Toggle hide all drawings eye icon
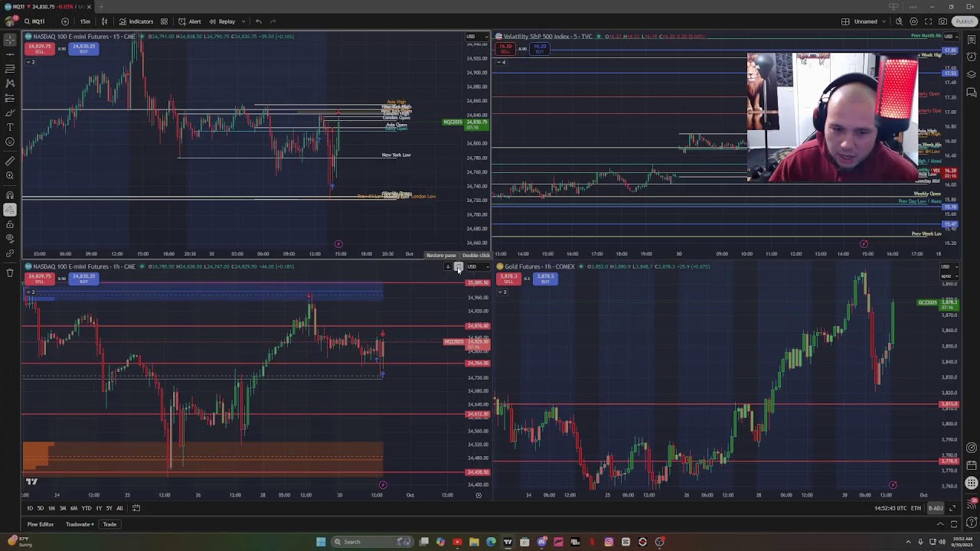This screenshot has width=980, height=551. click(x=9, y=239)
